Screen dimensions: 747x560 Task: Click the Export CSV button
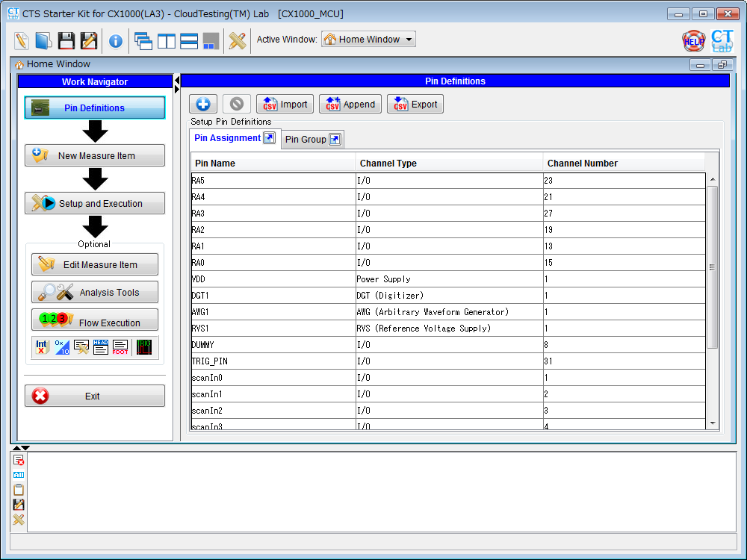[x=415, y=105]
